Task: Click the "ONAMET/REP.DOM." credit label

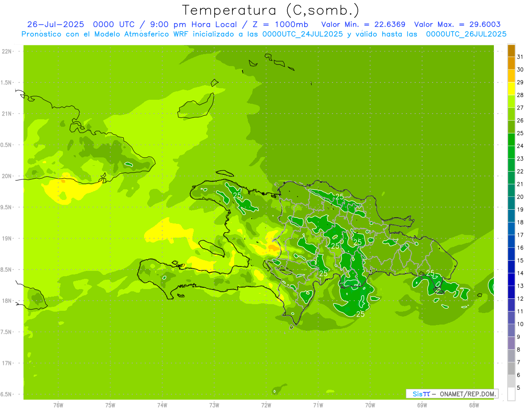Action: click(x=468, y=394)
